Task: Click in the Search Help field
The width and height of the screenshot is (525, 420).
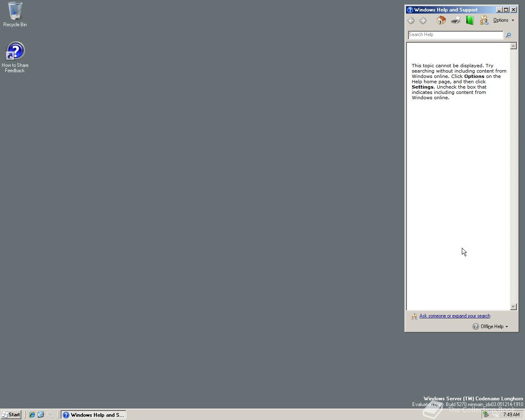Action: click(456, 35)
